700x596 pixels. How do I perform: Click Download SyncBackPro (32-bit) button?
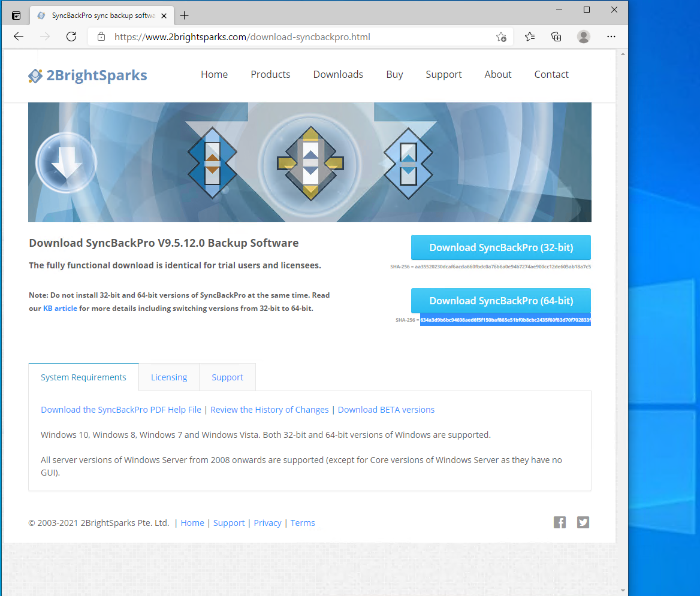coord(501,247)
